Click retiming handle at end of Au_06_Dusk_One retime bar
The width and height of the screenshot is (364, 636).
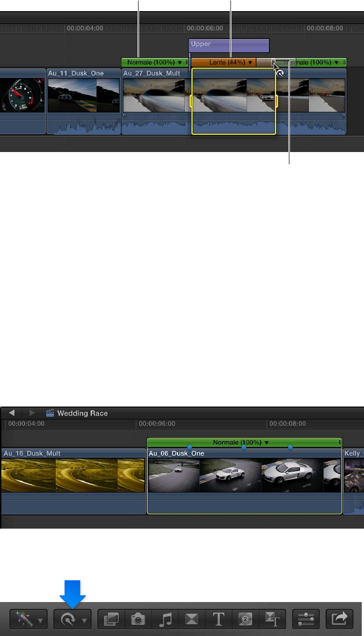(340, 443)
